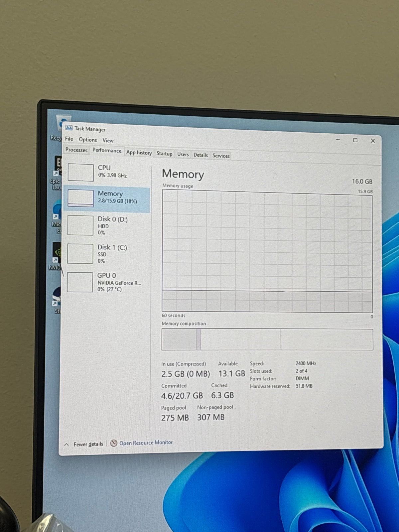Click the '13.1 GB' available value

coord(232,374)
